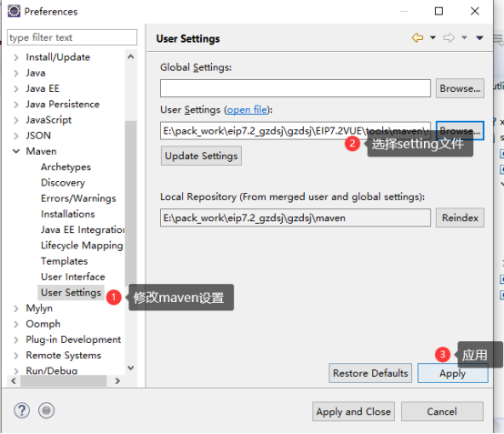Viewport: 504px width, 434px height.
Task: Open back history dropdown arrow
Action: pyautogui.click(x=433, y=38)
